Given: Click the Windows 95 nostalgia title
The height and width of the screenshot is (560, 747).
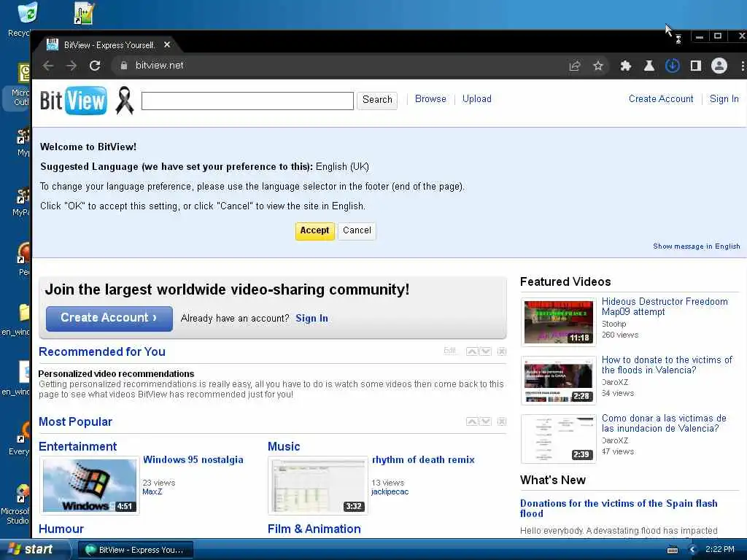Looking at the screenshot, I should pyautogui.click(x=193, y=459).
